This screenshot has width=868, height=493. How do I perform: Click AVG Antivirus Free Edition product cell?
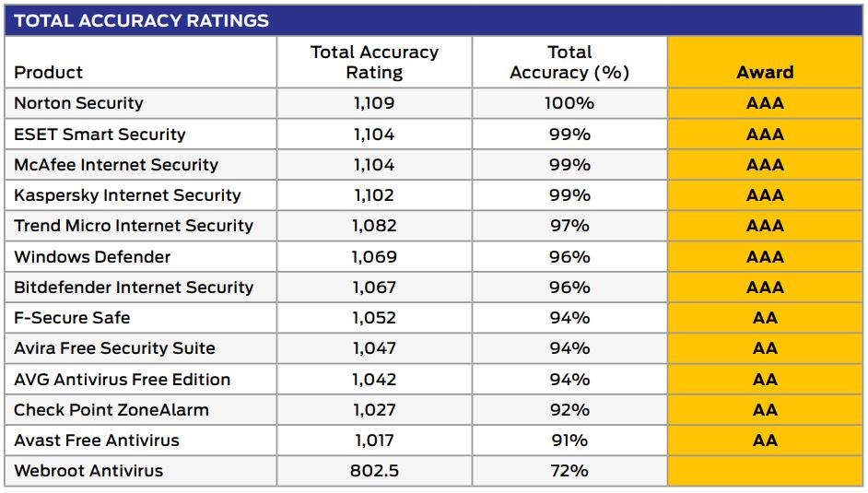(122, 380)
